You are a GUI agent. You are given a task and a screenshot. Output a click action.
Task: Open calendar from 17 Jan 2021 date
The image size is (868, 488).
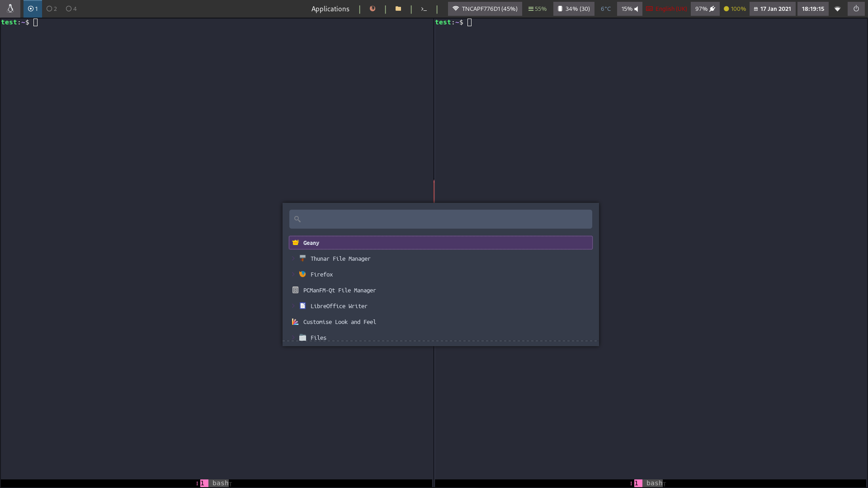coord(772,9)
